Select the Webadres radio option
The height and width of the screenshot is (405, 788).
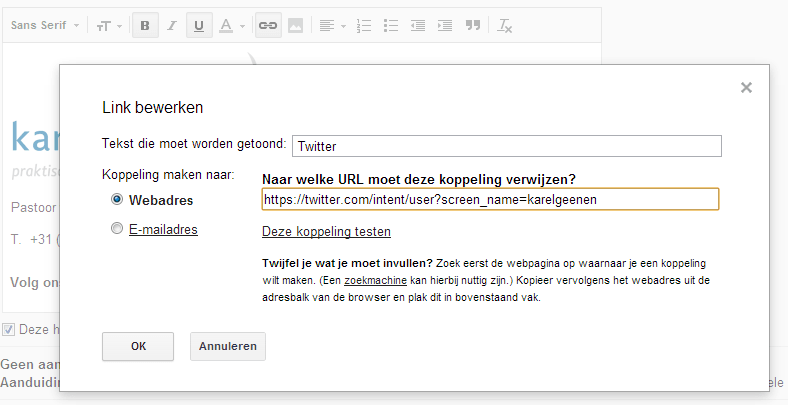[117, 199]
